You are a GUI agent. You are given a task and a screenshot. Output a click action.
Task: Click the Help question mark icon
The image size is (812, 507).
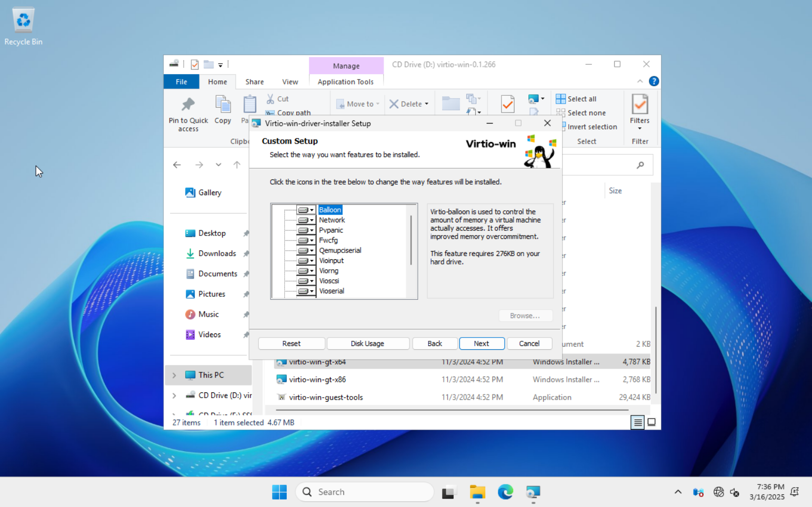[654, 81]
